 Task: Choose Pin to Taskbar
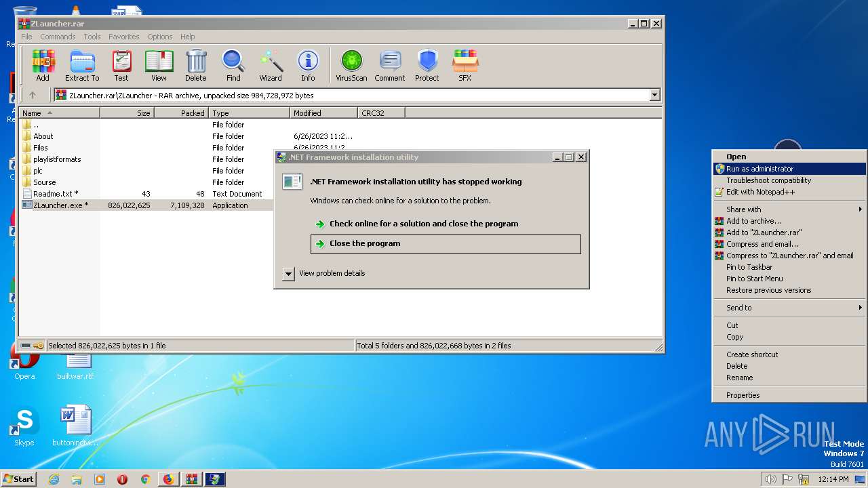click(790, 267)
